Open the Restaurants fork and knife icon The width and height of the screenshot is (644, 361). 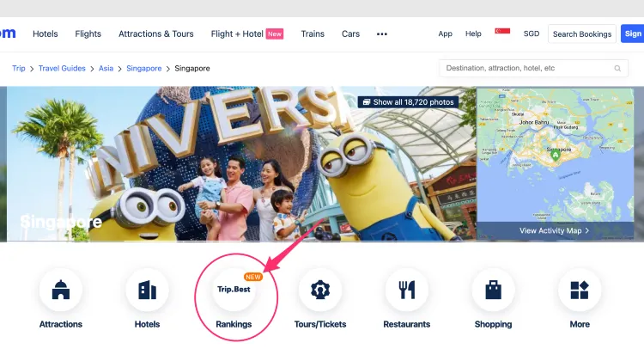[407, 290]
